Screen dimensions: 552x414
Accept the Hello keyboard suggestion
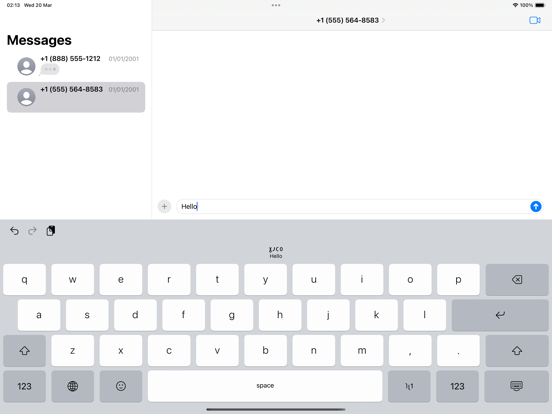276,252
